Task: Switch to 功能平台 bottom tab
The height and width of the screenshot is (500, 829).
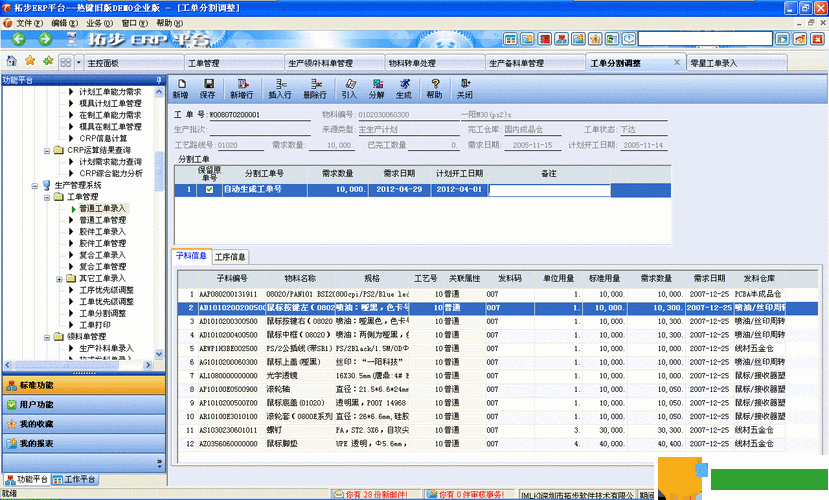Action: click(x=26, y=479)
